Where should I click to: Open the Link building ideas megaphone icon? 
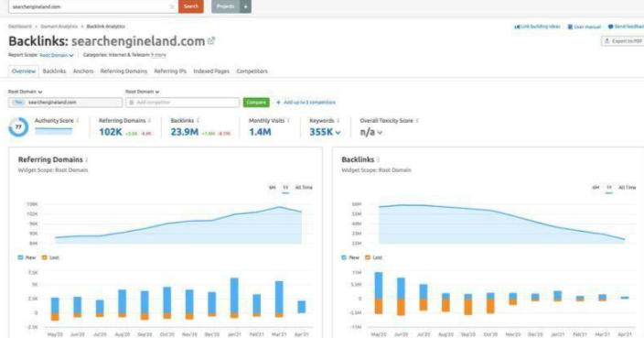tap(517, 27)
